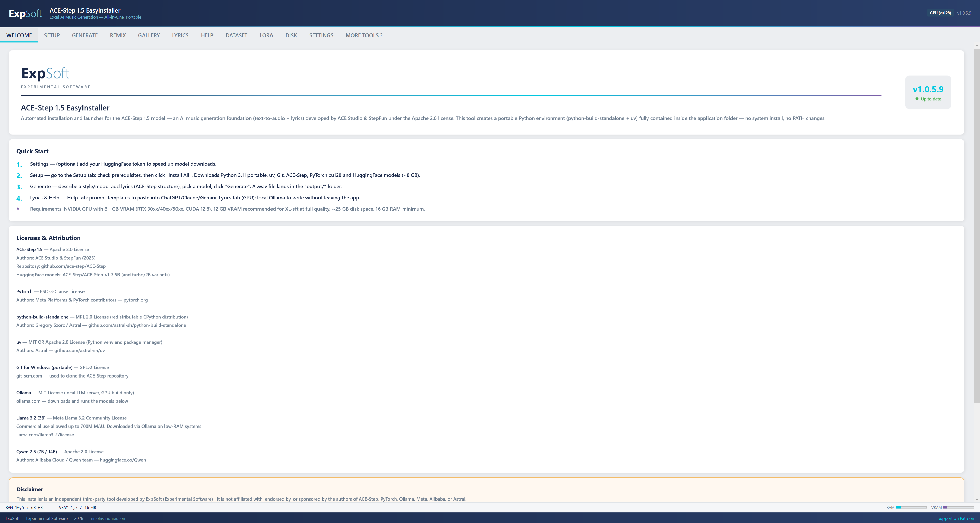The height and width of the screenshot is (523, 980).
Task: Select the Dataset tab
Action: (x=236, y=35)
